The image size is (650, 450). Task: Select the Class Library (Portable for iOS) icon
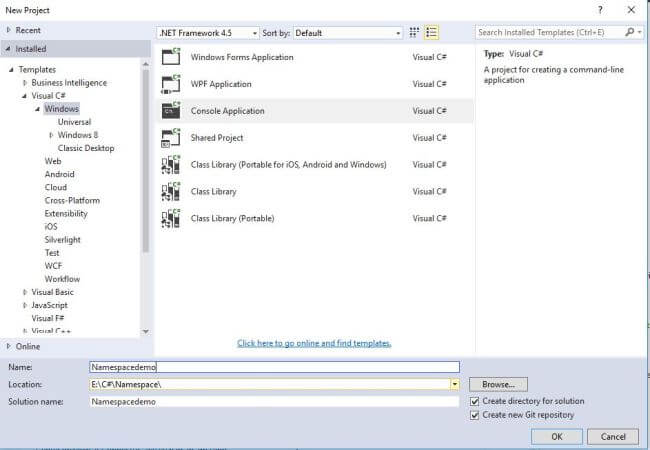click(x=171, y=165)
